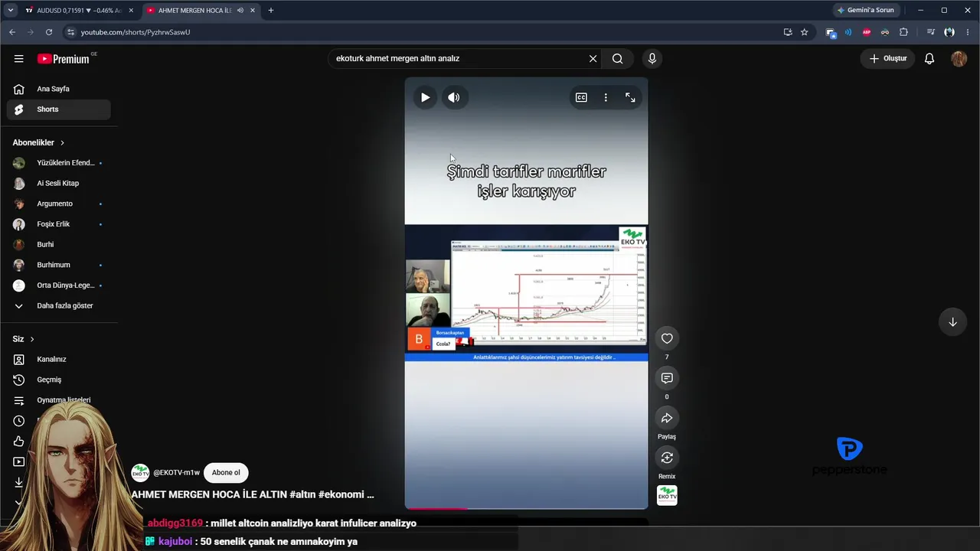Open the Yüzüklerin Efend... subscription
The height and width of the screenshot is (551, 980).
(58, 163)
